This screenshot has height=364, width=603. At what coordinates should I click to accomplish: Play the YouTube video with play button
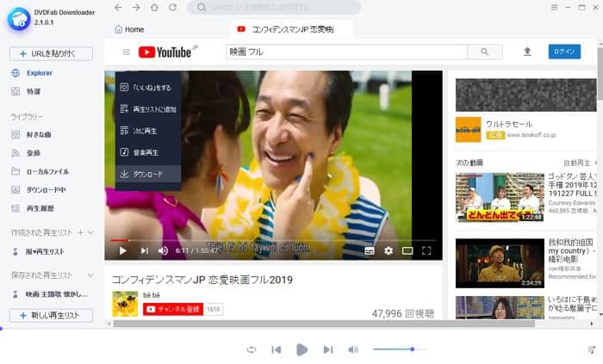[122, 250]
